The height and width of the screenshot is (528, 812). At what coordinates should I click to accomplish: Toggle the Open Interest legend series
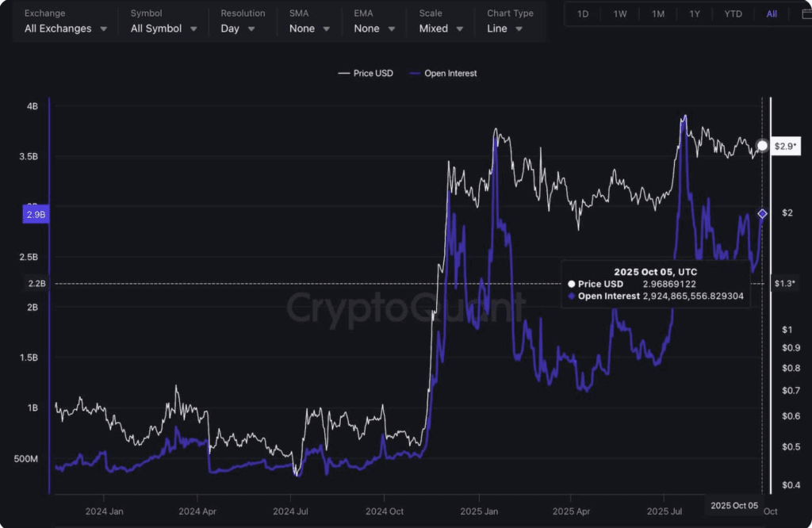tap(442, 74)
